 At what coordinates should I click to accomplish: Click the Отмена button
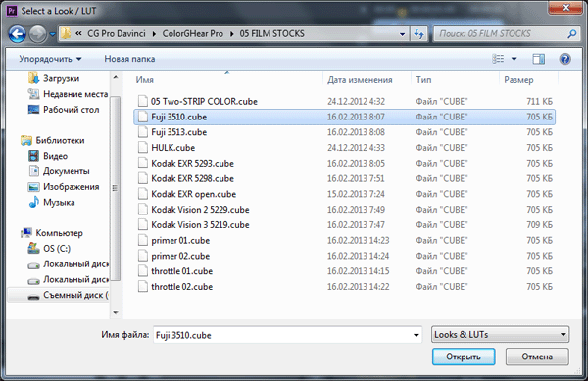coord(537,357)
